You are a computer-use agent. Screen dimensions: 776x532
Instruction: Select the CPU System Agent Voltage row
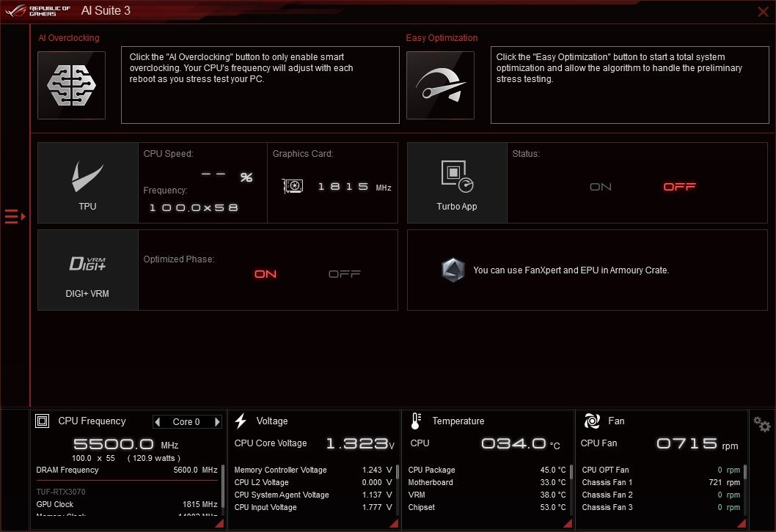[x=313, y=495]
